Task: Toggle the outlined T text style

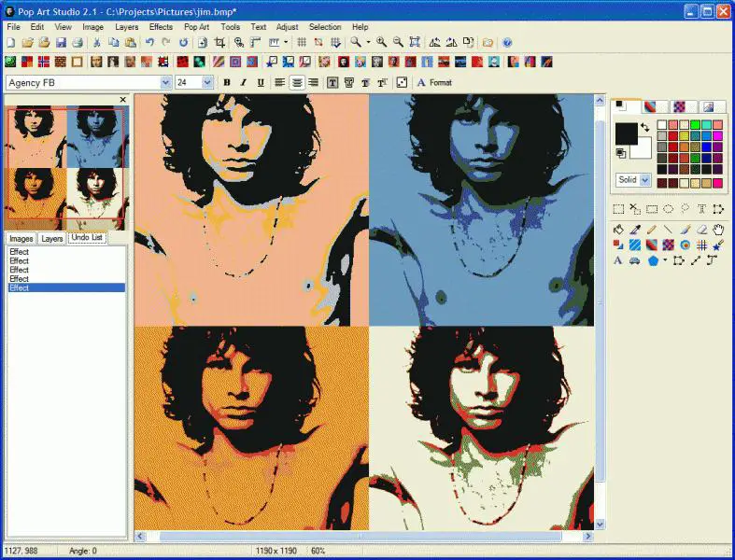Action: [x=348, y=82]
